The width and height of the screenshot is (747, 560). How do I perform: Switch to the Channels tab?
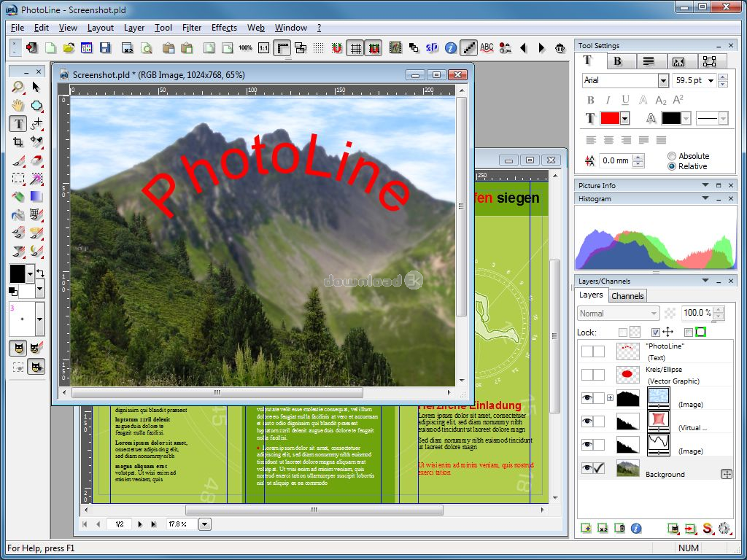pyautogui.click(x=627, y=296)
